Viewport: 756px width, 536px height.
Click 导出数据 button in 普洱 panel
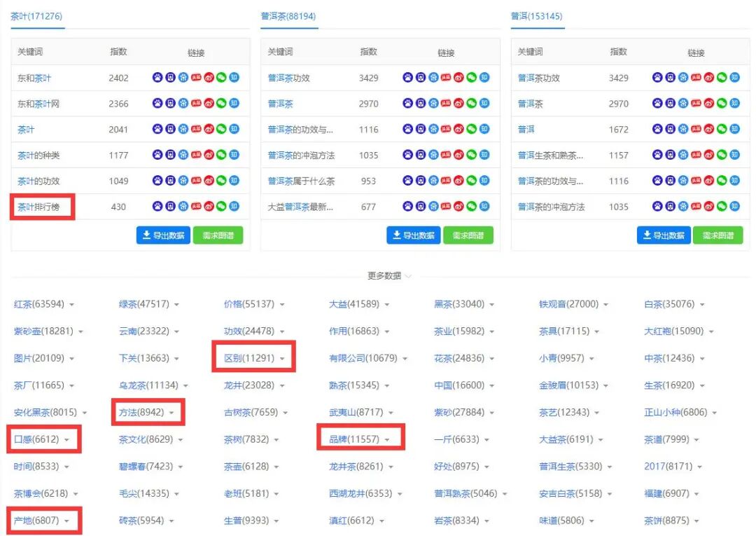(664, 235)
